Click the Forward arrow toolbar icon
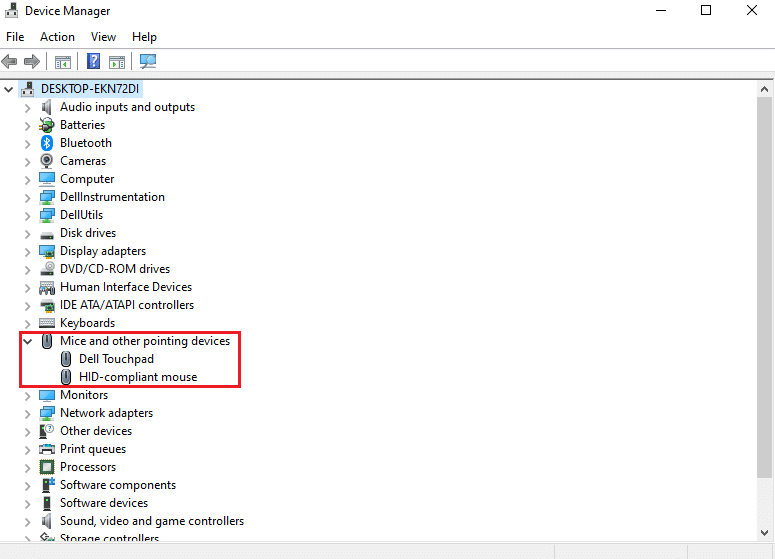This screenshot has height=559, width=775. (32, 62)
